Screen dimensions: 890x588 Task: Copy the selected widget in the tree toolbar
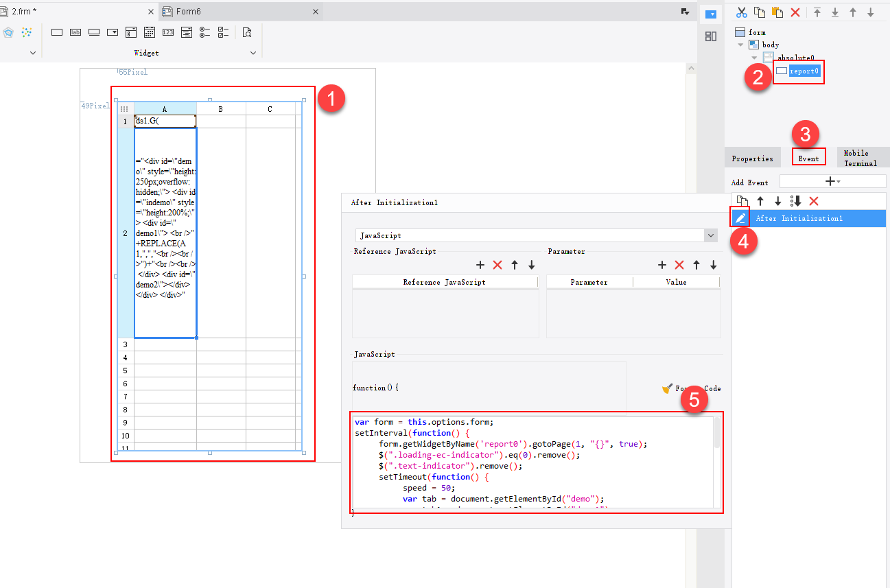[761, 12]
